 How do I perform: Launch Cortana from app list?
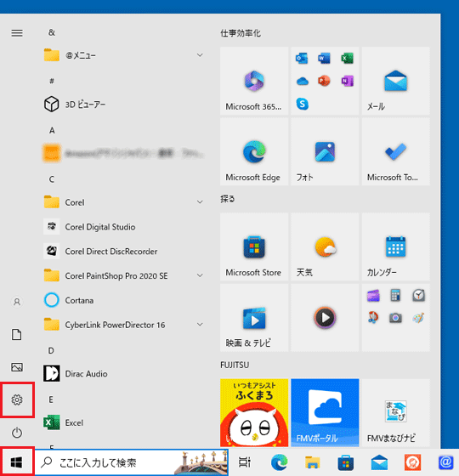click(x=123, y=300)
